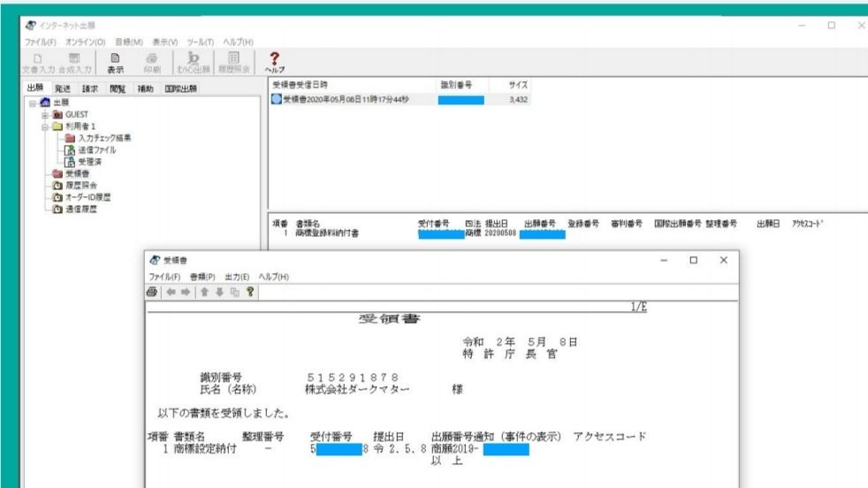
Task: Click the 表示 (display) toolbar icon
Action: [116, 64]
